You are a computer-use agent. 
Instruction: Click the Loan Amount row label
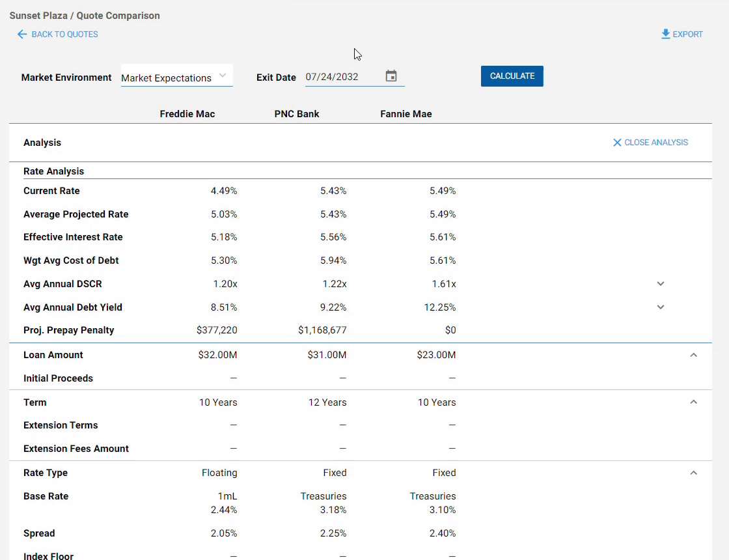tap(53, 355)
